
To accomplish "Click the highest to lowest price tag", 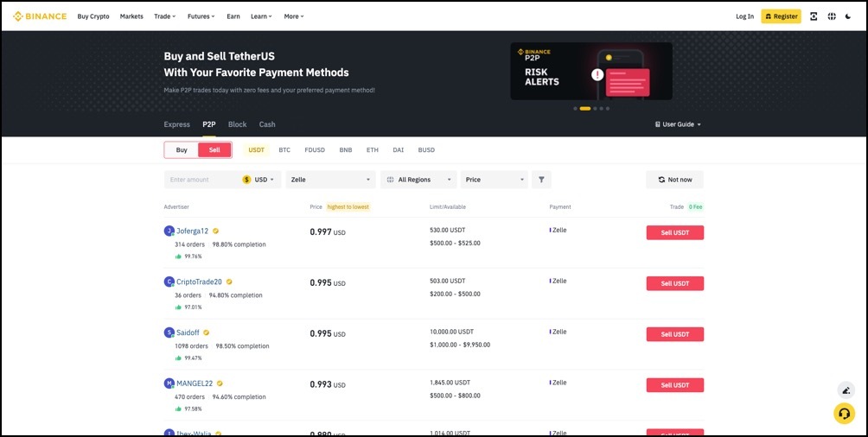I will (348, 207).
